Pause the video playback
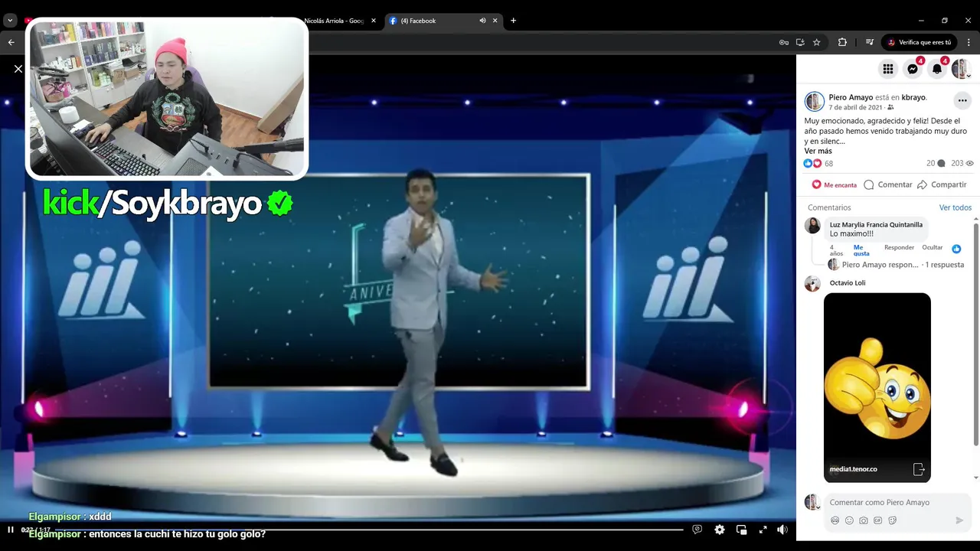 click(11, 530)
